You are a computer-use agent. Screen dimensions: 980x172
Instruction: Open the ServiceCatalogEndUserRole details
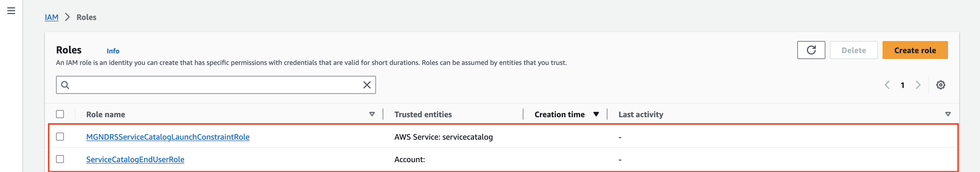[135, 159]
